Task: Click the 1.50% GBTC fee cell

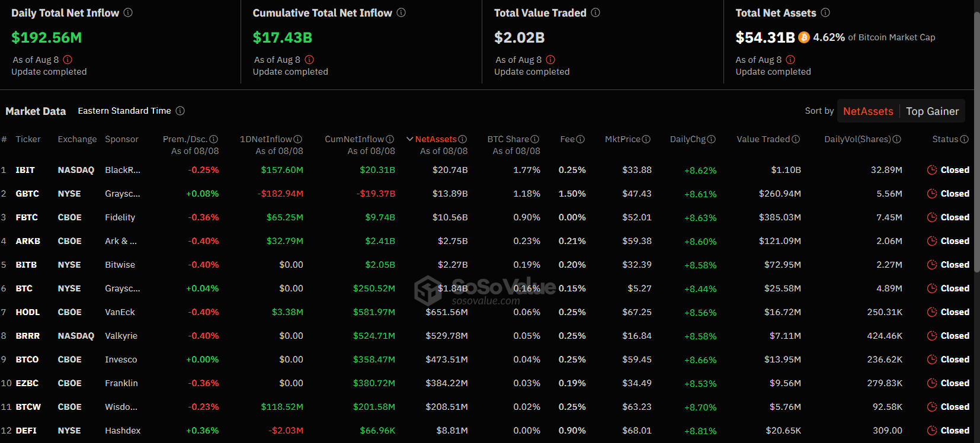Action: point(572,194)
